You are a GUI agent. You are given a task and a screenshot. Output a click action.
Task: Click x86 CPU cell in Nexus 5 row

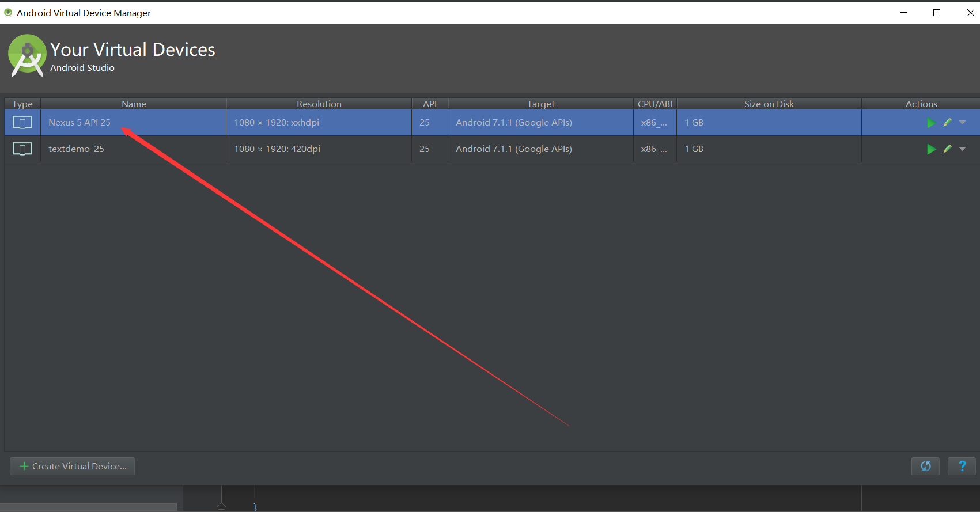click(655, 123)
